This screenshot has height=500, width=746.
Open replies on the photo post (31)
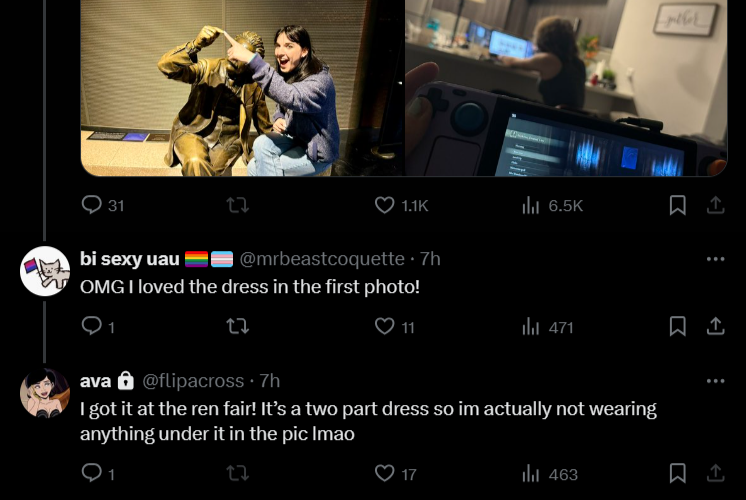103,206
